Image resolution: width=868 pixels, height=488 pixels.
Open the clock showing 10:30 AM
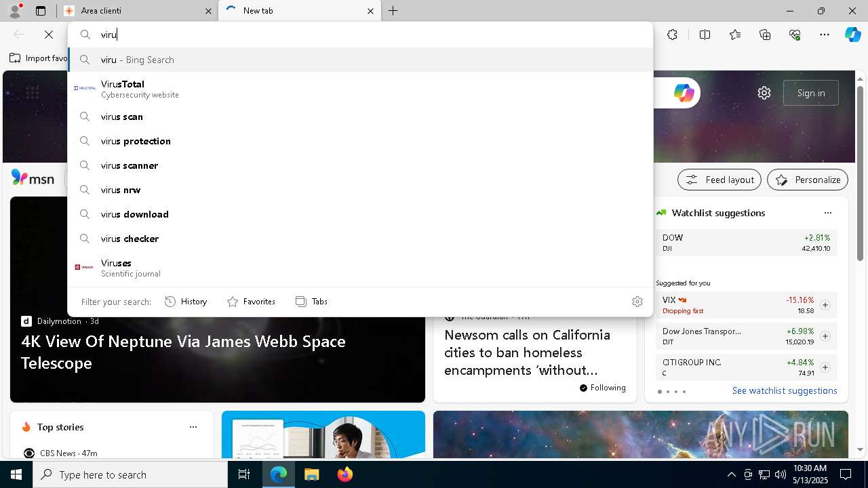pos(810,474)
